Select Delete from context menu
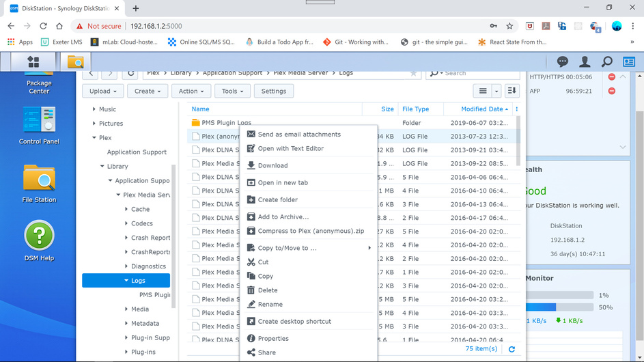This screenshot has height=362, width=644. (x=309, y=290)
